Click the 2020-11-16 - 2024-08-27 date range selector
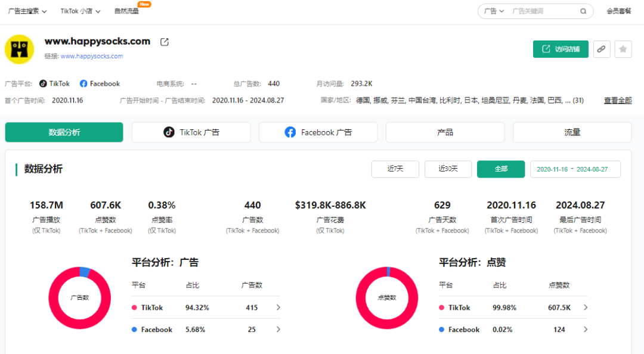This screenshot has width=644, height=354. pyautogui.click(x=575, y=169)
